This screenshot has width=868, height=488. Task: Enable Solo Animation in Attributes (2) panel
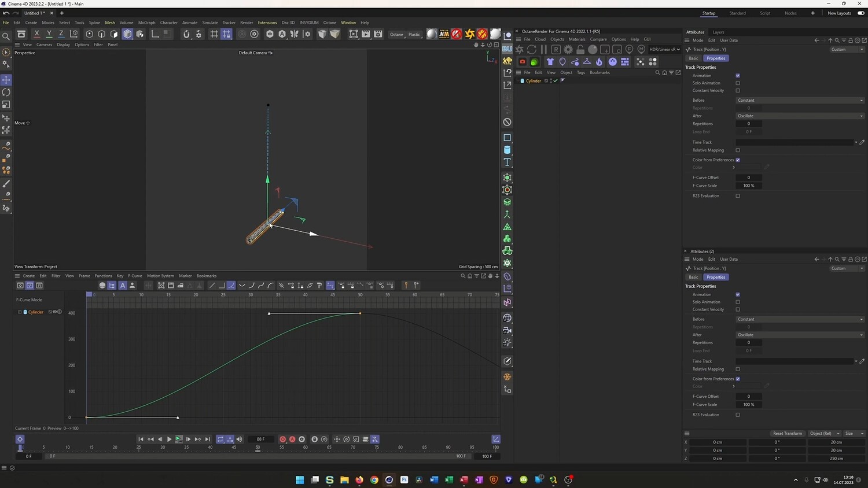[738, 302]
